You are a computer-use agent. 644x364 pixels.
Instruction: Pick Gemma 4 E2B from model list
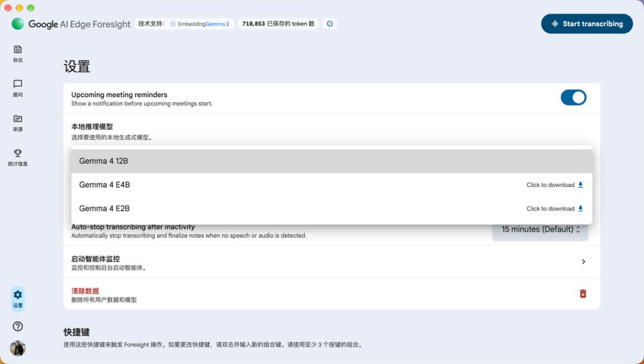point(332,209)
